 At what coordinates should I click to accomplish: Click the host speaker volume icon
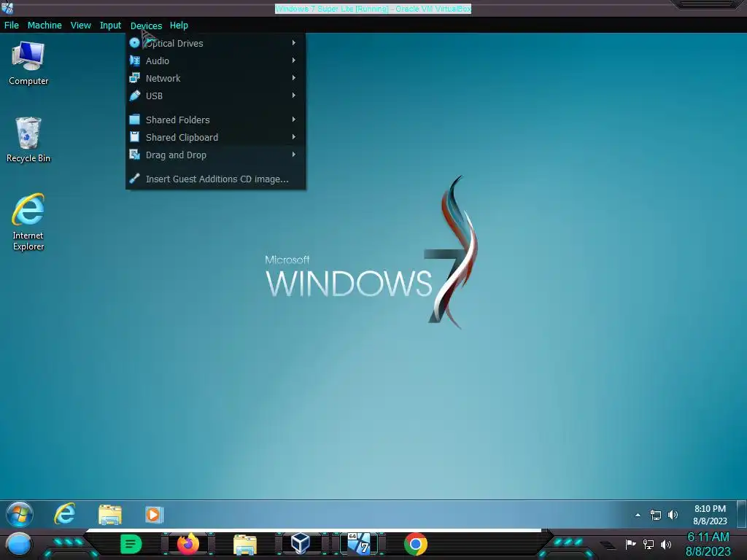click(x=666, y=544)
